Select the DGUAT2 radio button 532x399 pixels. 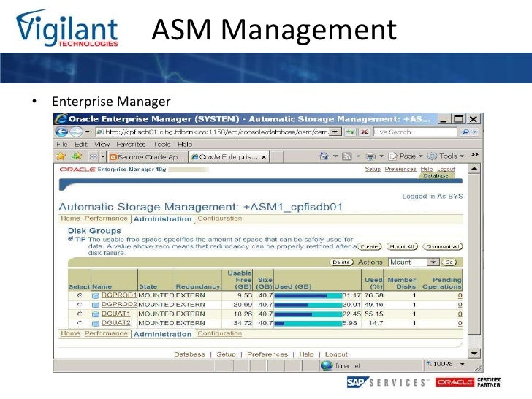point(80,323)
